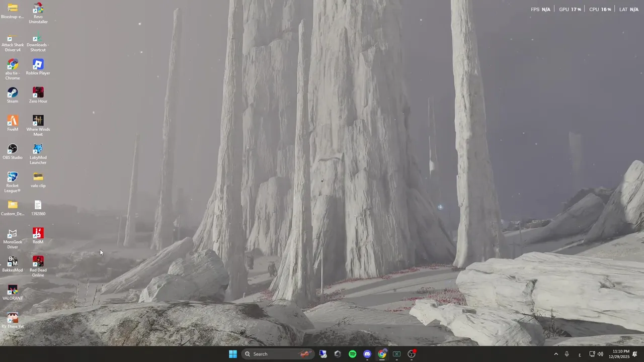Click the LAT N/A overlay readout
This screenshot has width=644, height=362.
(x=629, y=9)
